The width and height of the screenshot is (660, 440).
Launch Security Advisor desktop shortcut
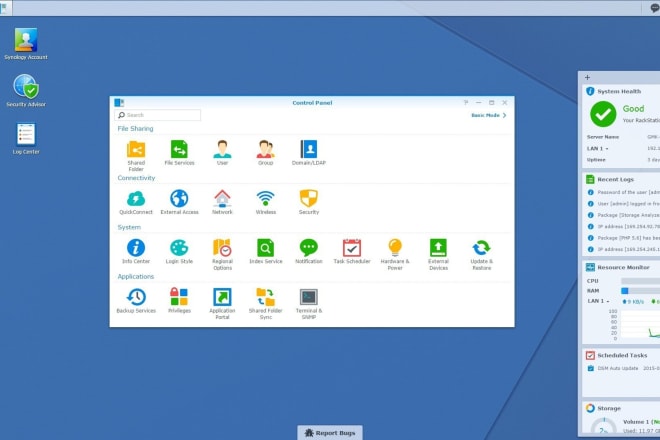[26, 91]
